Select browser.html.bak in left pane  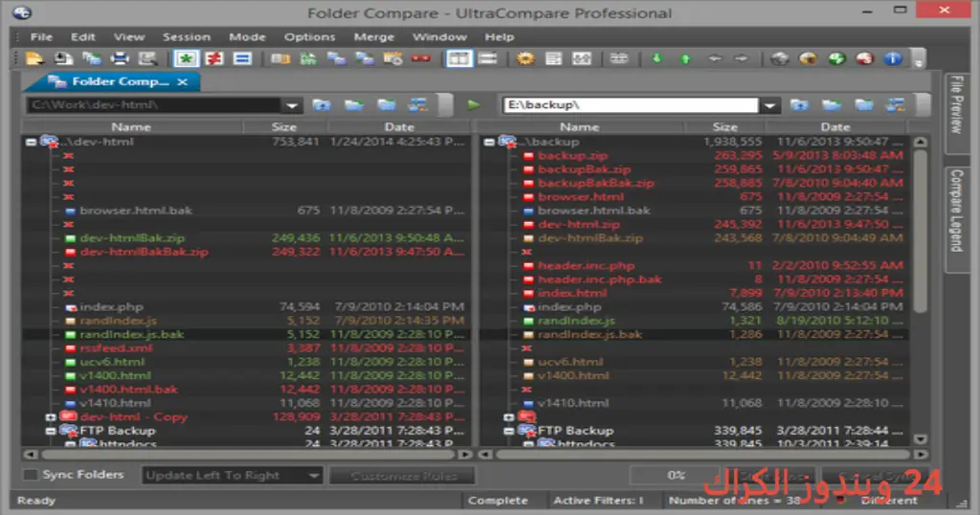tap(136, 211)
